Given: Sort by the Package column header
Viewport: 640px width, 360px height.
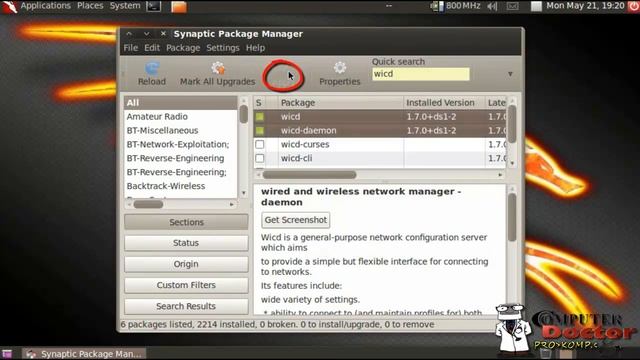Looking at the screenshot, I should tap(340, 103).
